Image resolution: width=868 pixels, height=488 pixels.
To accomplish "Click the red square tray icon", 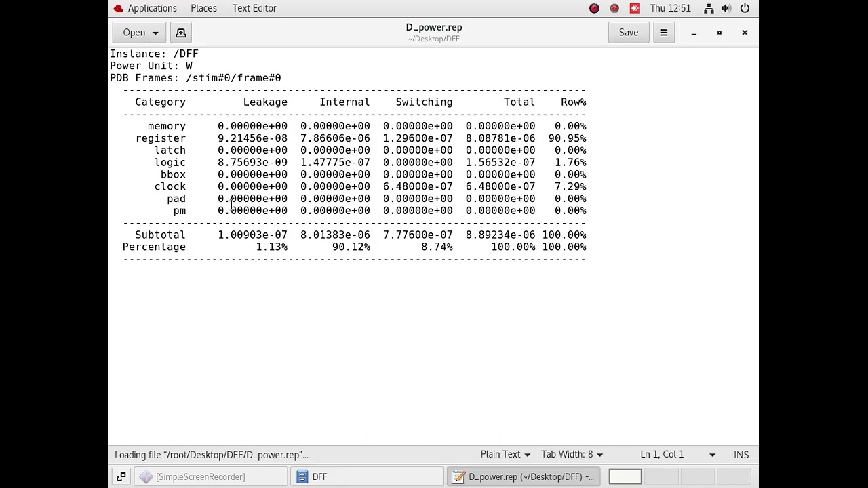I will 635,8.
